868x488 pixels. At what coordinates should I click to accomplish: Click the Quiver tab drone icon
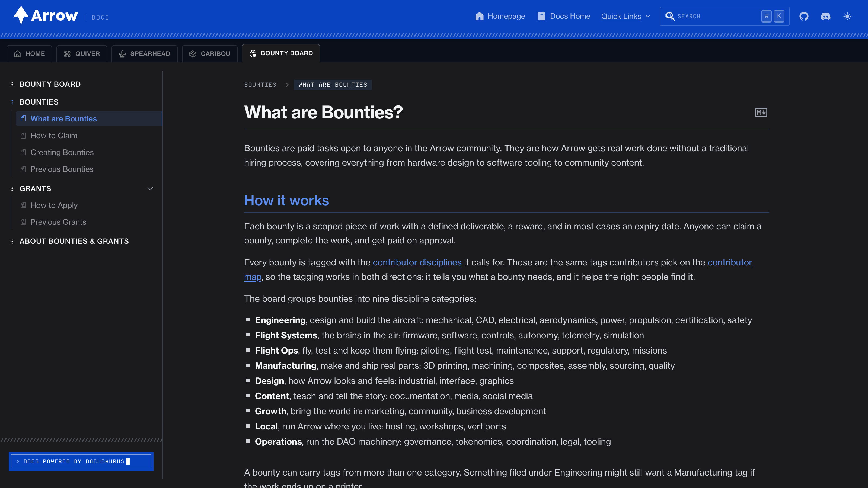pyautogui.click(x=67, y=54)
